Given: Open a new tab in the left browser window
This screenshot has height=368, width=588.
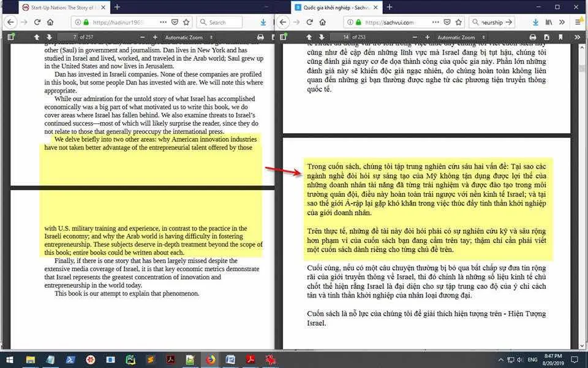Looking at the screenshot, I should pos(117,7).
